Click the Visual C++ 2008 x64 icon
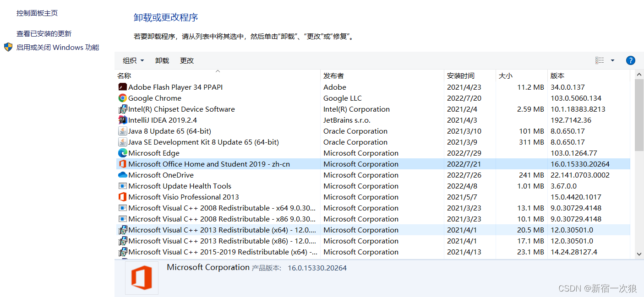 point(122,208)
